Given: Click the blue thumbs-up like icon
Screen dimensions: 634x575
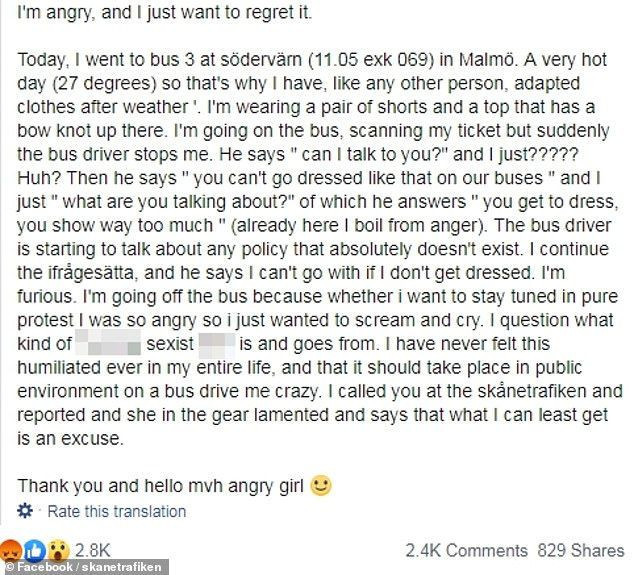Looking at the screenshot, I should coord(33,549).
